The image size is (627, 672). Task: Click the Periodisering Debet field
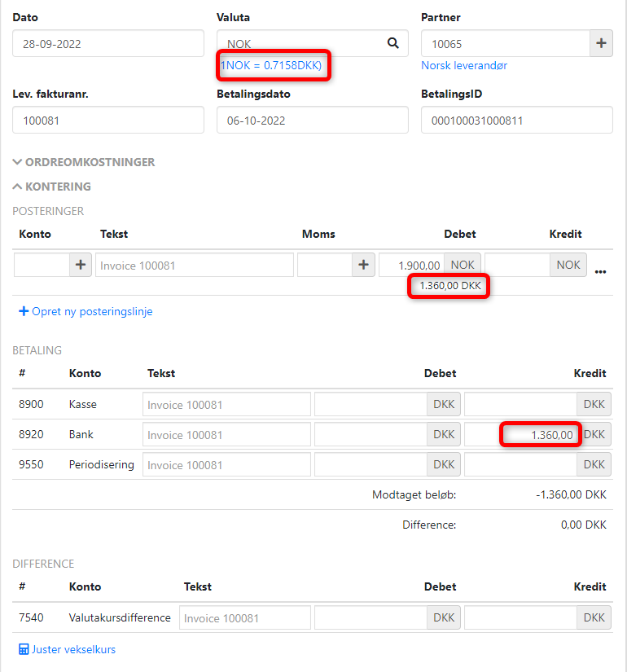click(x=371, y=465)
